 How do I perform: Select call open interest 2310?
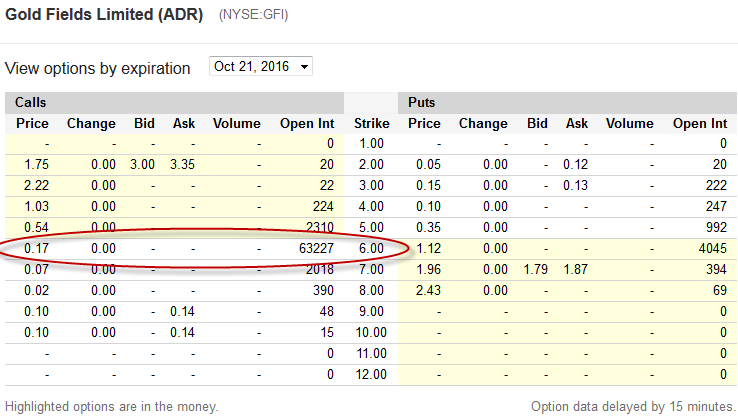320,227
